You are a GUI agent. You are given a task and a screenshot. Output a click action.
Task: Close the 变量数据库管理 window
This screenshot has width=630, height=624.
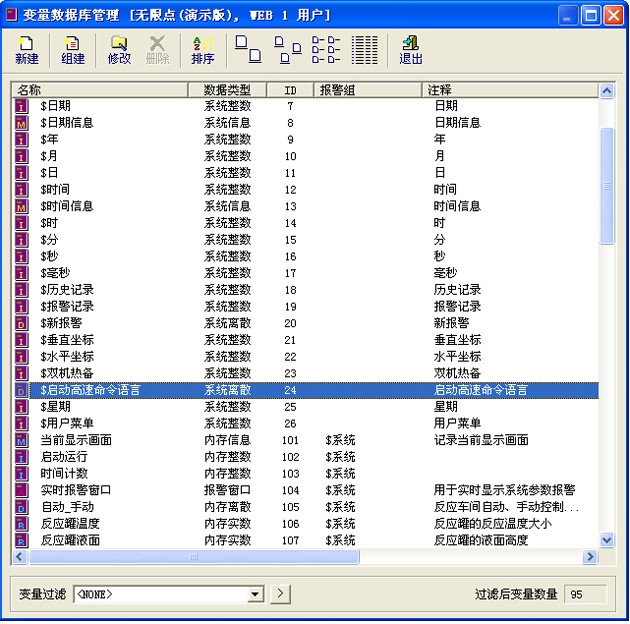614,16
